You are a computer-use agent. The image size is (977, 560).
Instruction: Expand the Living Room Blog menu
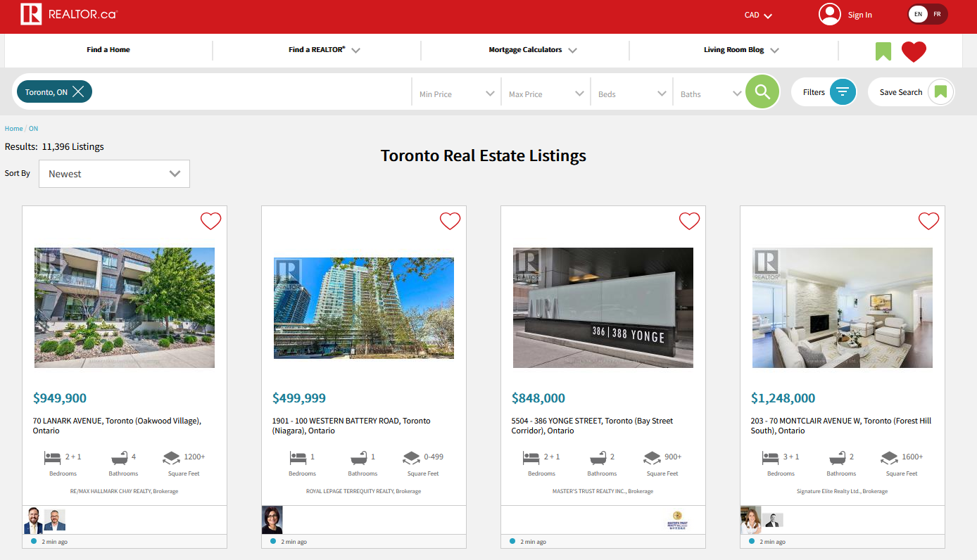click(741, 50)
